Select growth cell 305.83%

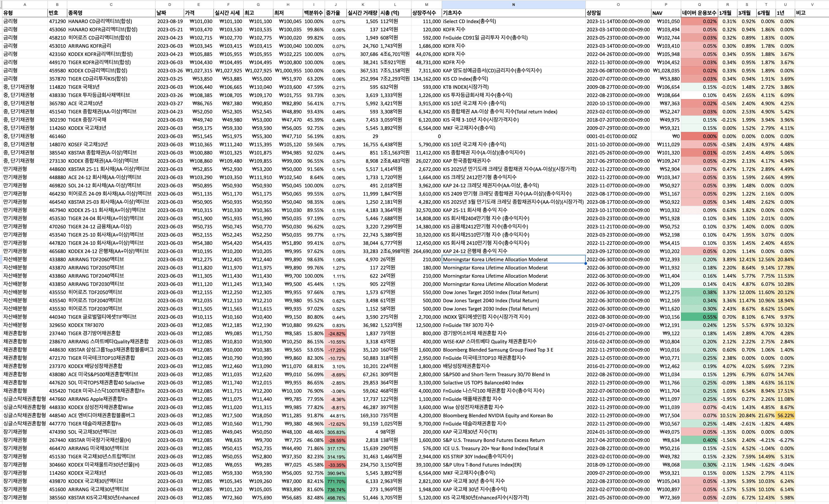point(335,432)
